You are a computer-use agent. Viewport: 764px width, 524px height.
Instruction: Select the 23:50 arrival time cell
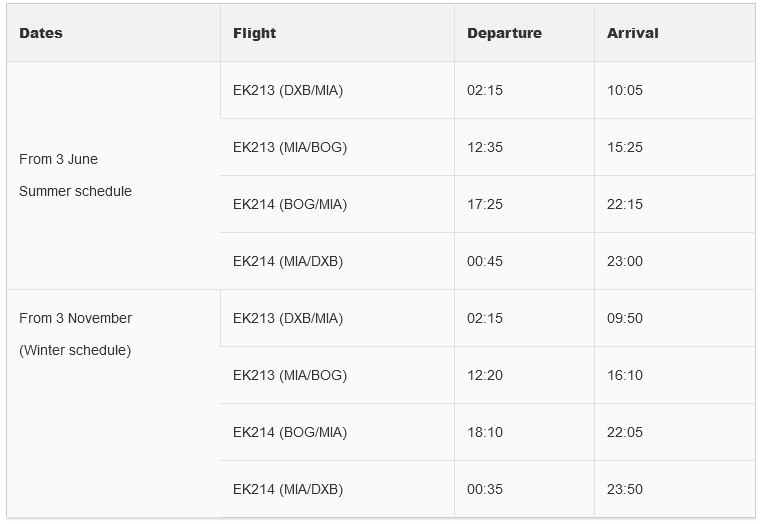625,489
